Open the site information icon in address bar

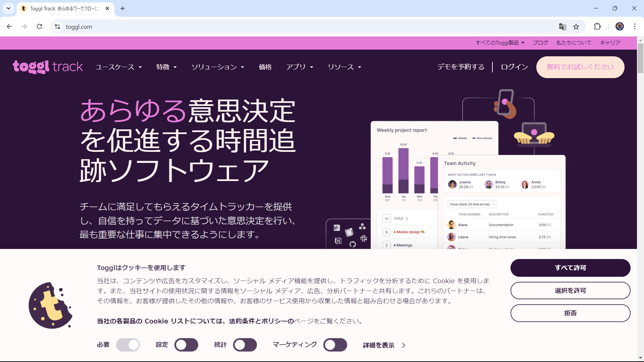[58, 26]
